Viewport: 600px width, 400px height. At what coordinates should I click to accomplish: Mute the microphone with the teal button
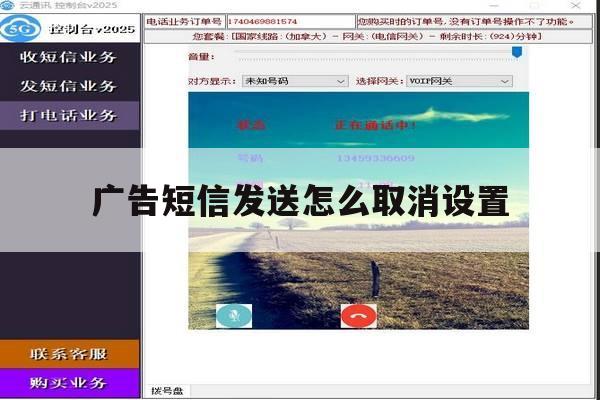tap(234, 316)
